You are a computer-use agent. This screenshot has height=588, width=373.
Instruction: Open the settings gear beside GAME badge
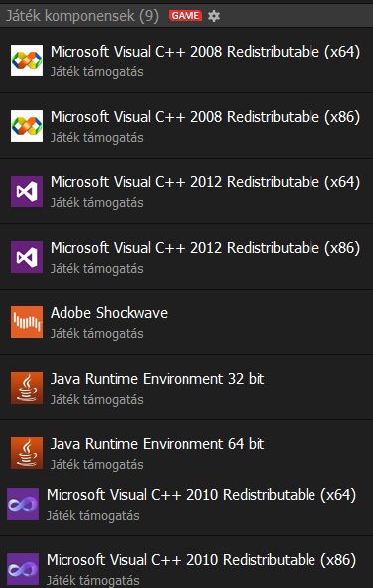(214, 16)
